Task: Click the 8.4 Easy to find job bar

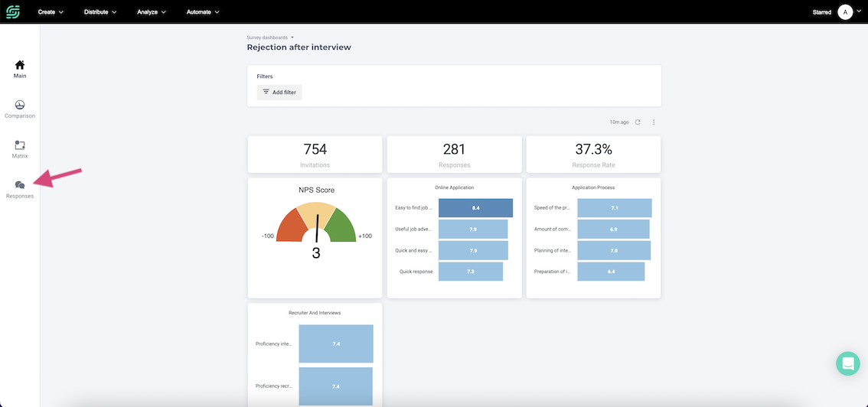Action: pos(475,208)
